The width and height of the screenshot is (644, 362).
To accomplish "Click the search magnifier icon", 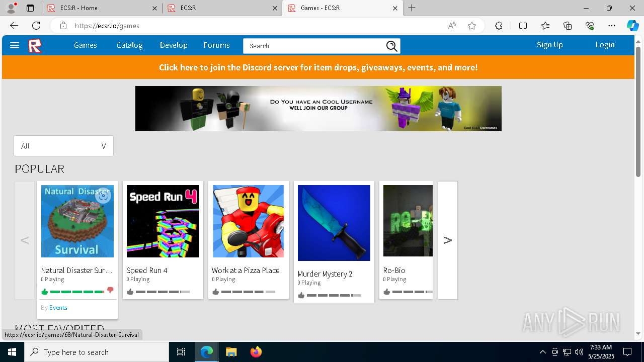I will [391, 46].
